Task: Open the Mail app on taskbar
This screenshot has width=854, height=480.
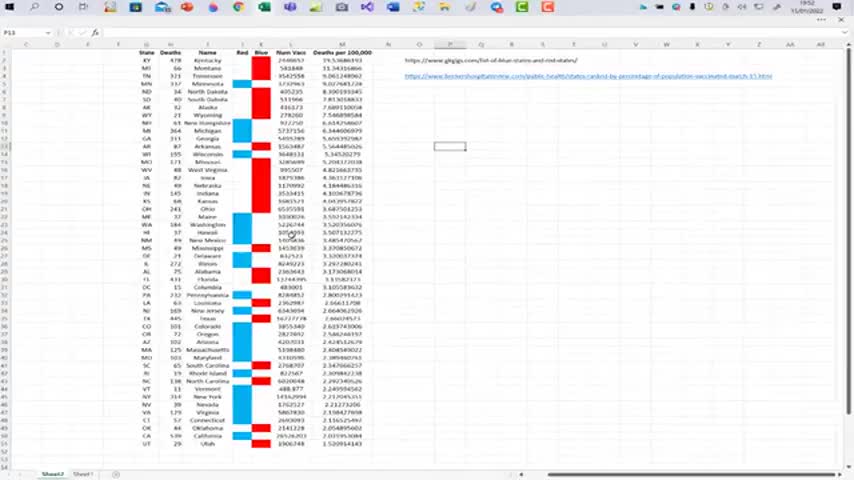Action: (x=162, y=7)
